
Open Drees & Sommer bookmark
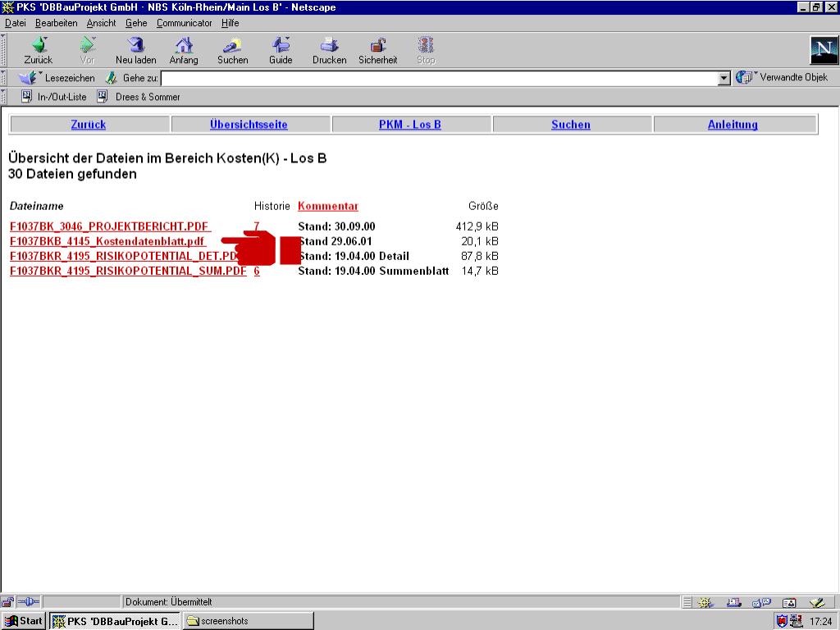pos(139,97)
